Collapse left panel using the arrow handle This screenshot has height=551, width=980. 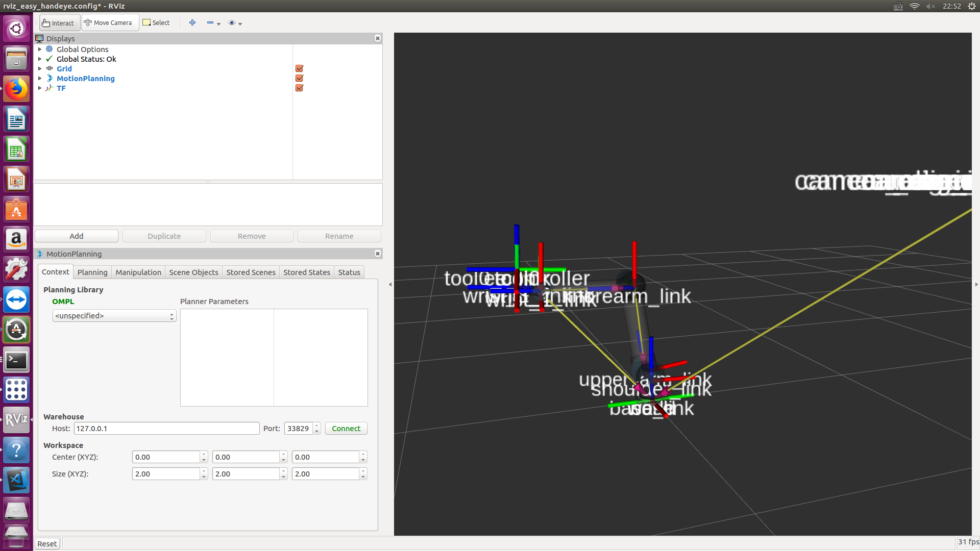[390, 284]
